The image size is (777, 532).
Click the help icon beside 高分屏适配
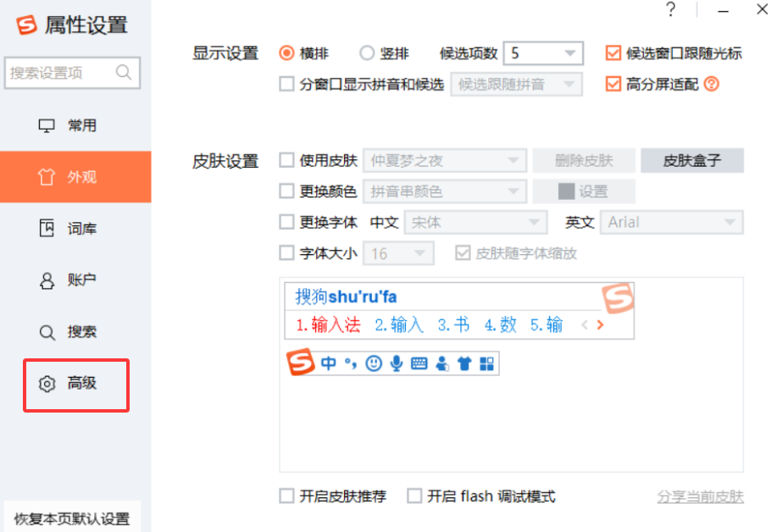[712, 84]
